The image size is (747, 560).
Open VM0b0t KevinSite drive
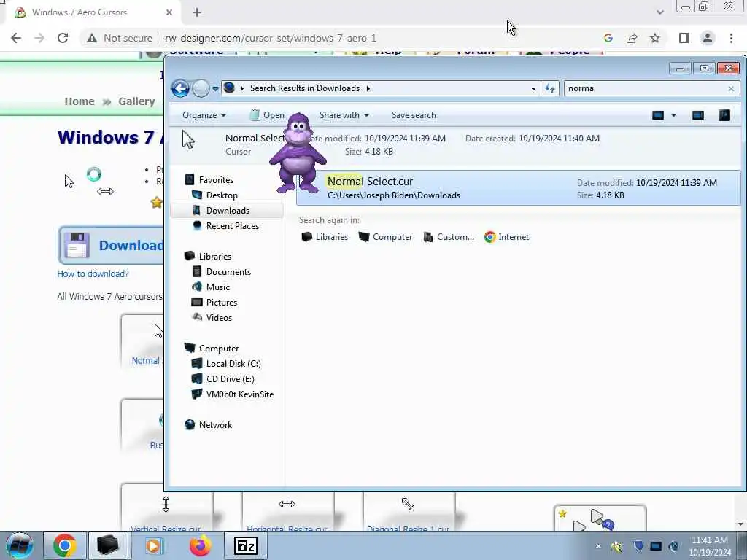point(239,394)
